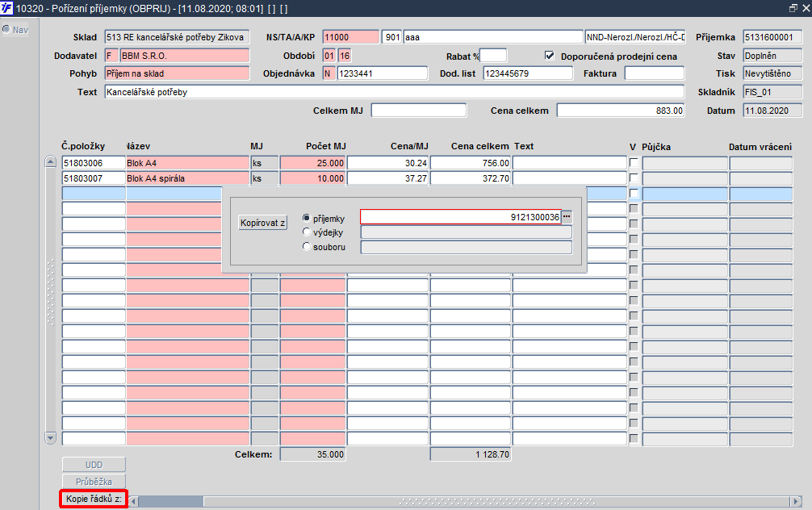
Task: Click the Kopie řádků z: button
Action: [94, 500]
